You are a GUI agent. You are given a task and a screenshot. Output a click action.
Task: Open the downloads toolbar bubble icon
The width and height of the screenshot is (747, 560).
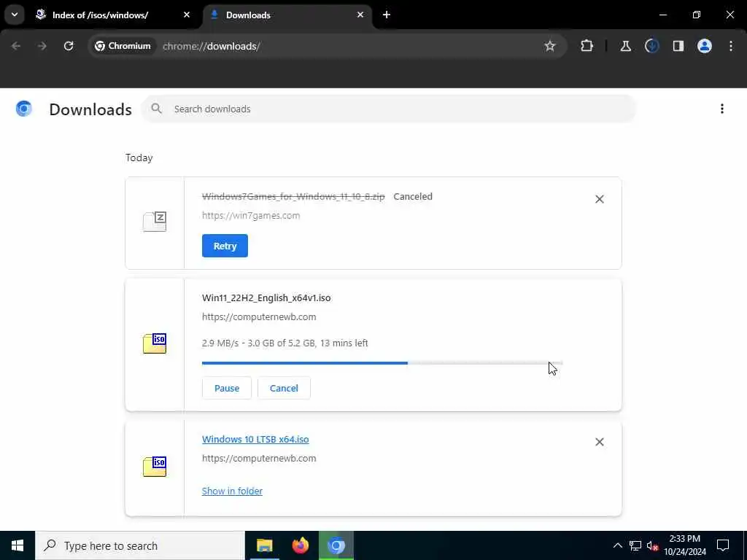[x=651, y=46]
